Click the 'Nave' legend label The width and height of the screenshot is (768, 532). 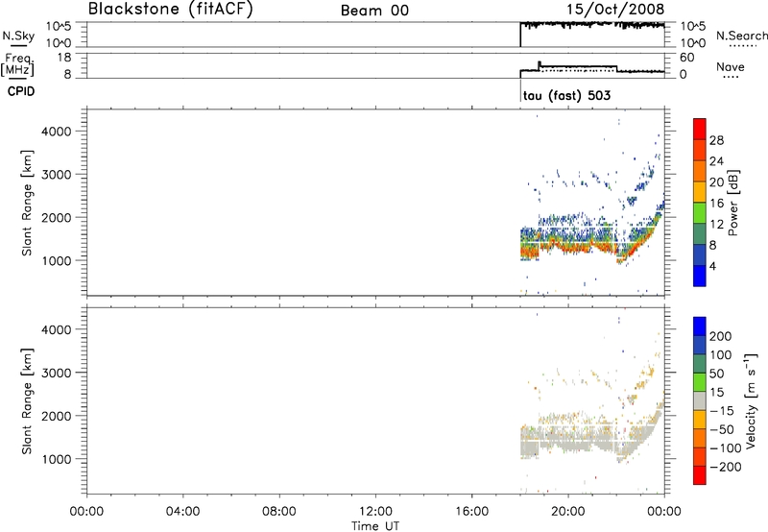tap(731, 66)
